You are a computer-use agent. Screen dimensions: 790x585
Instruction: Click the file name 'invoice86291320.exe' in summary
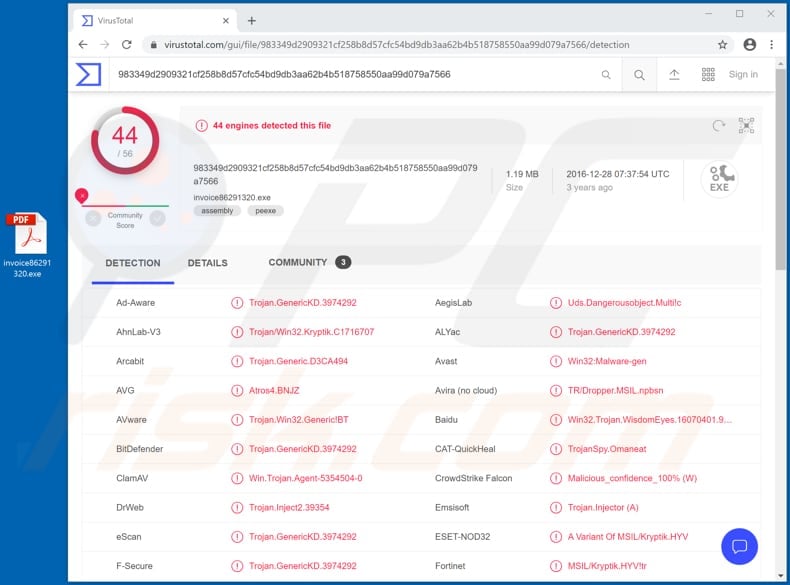pos(232,198)
